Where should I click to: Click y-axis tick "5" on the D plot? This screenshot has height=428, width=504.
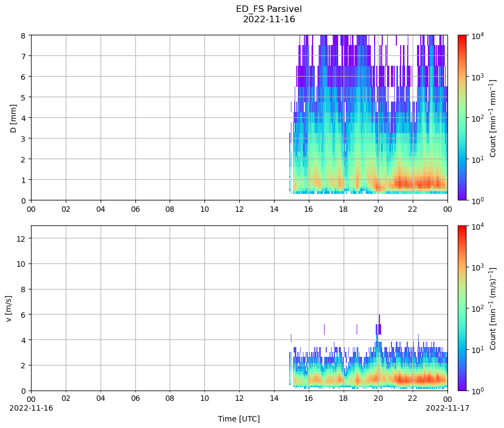click(x=23, y=98)
